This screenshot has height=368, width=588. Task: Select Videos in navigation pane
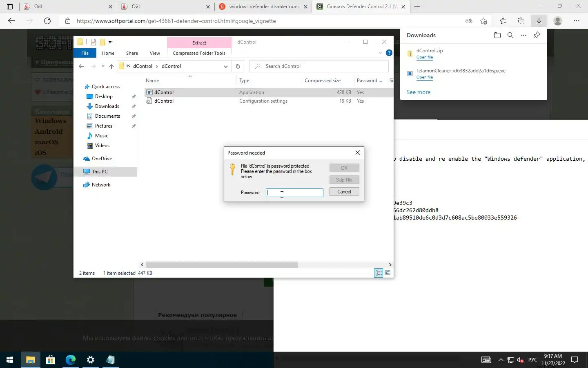click(x=102, y=146)
